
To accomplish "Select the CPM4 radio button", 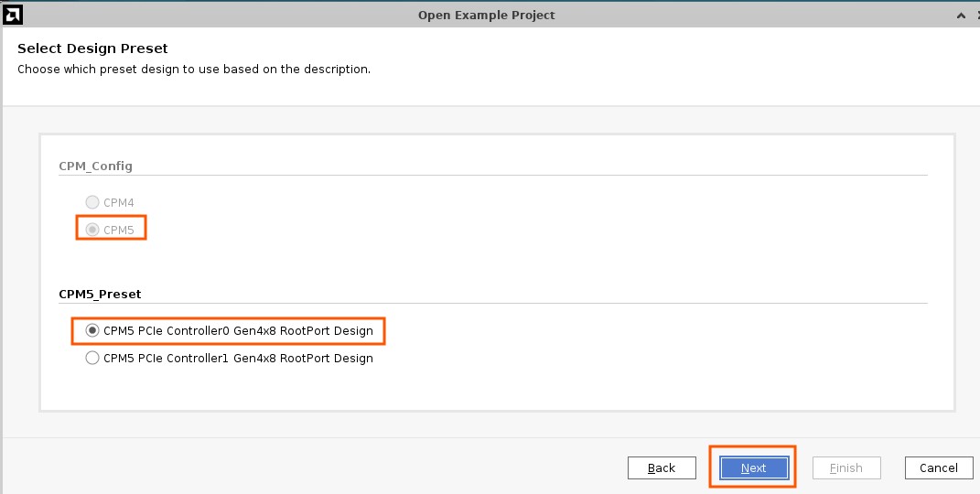I will pyautogui.click(x=92, y=202).
